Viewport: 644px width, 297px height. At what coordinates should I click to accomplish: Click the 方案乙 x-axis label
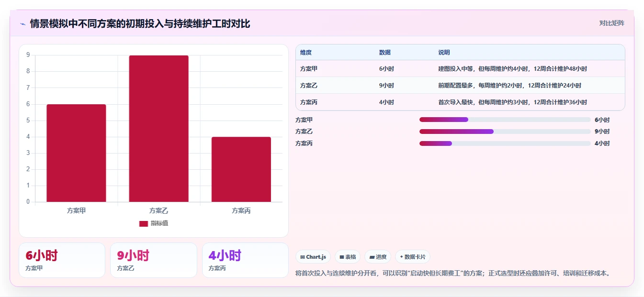coord(158,210)
